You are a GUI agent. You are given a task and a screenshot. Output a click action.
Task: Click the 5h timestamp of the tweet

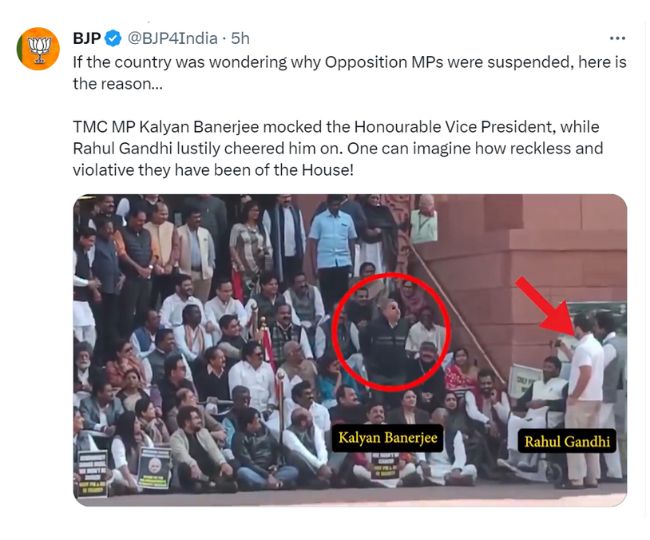tap(240, 39)
